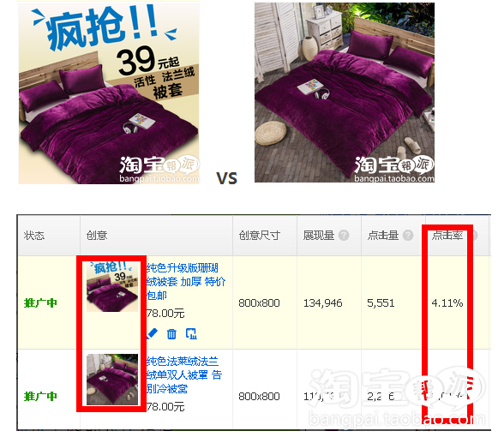The height and width of the screenshot is (437, 504).
Task: Click help icon next to 点击量 header
Action: pyautogui.click(x=408, y=235)
